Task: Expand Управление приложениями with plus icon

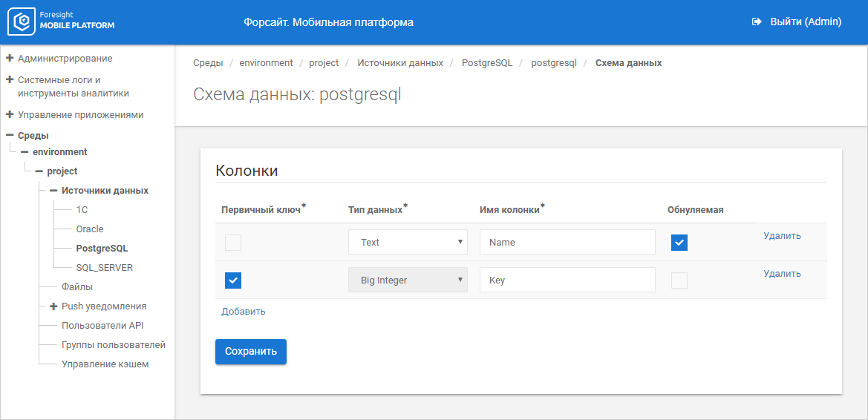Action: coord(10,115)
